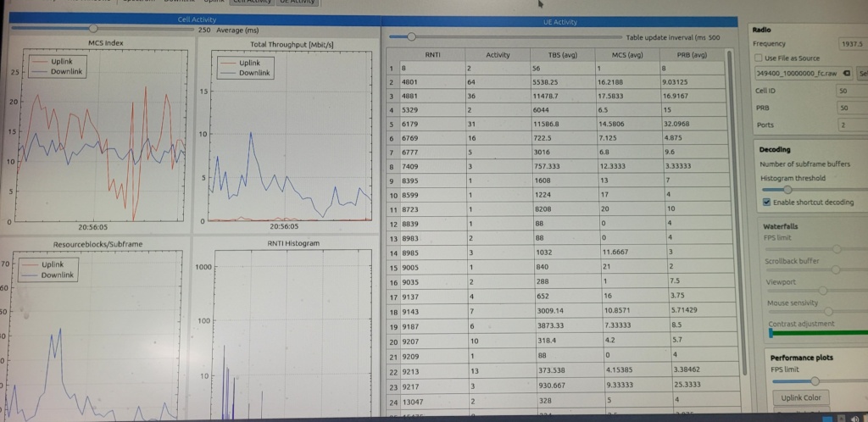868x422 pixels.
Task: Click Waterfalls FPS limit slider handle
Action: click(x=837, y=249)
